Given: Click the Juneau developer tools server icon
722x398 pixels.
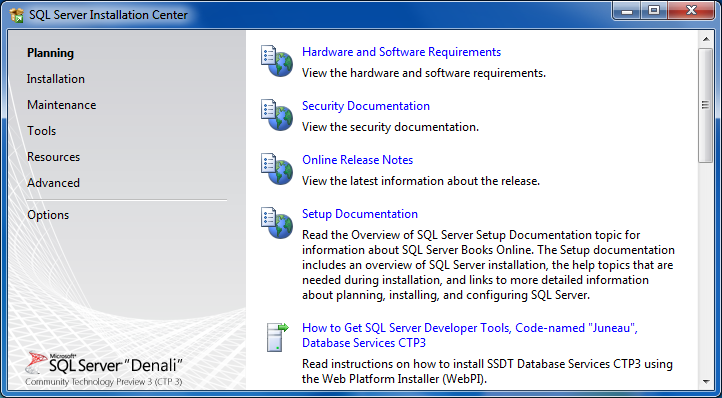Looking at the screenshot, I should click(279, 337).
